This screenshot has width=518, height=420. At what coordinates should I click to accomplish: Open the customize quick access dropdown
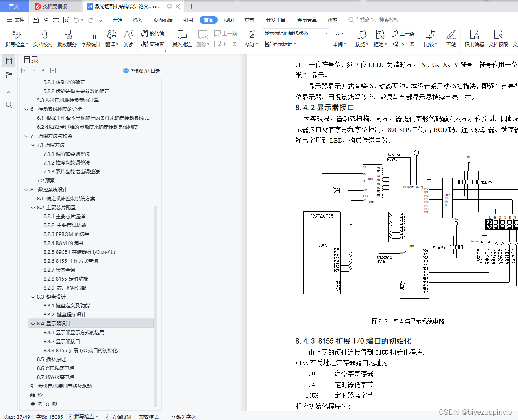100,20
